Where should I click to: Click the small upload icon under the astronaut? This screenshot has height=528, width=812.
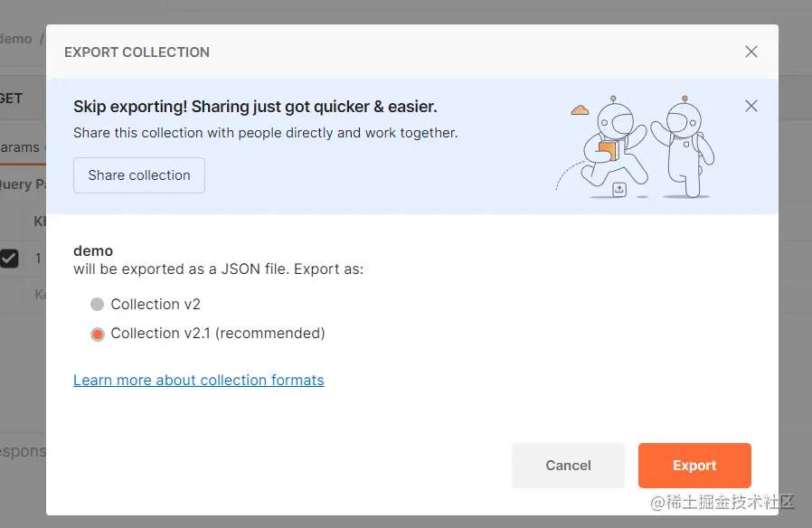[618, 190]
